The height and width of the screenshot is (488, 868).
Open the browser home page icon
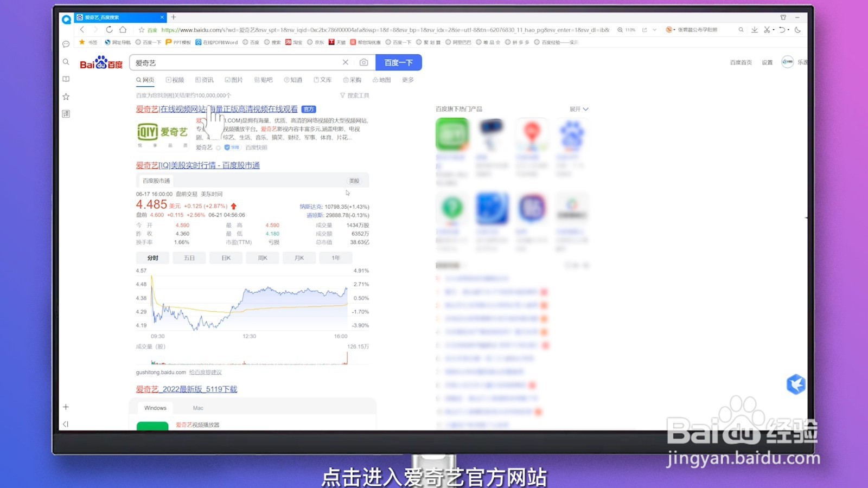[x=123, y=30]
